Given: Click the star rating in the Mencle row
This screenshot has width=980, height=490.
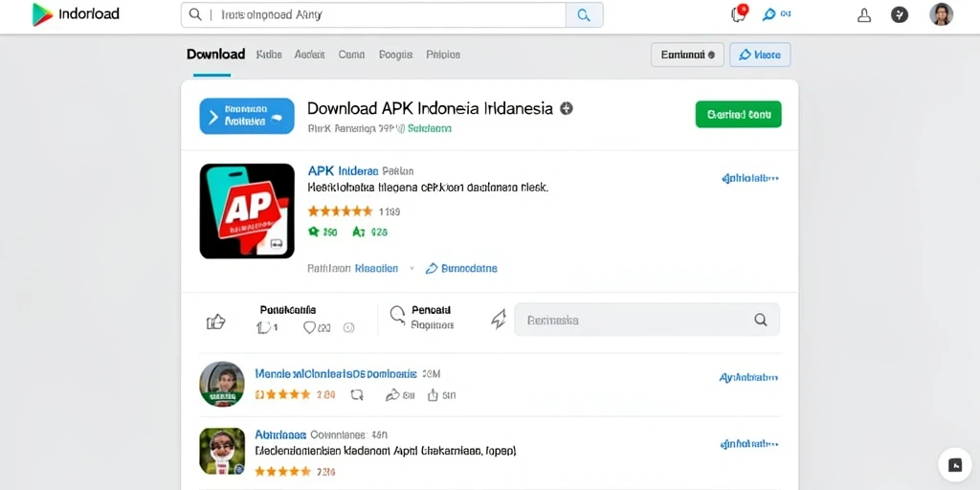Looking at the screenshot, I should click(x=282, y=394).
